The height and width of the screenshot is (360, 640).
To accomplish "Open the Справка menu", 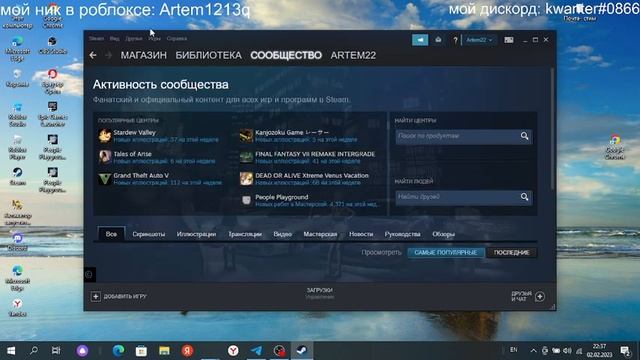I will [x=177, y=38].
